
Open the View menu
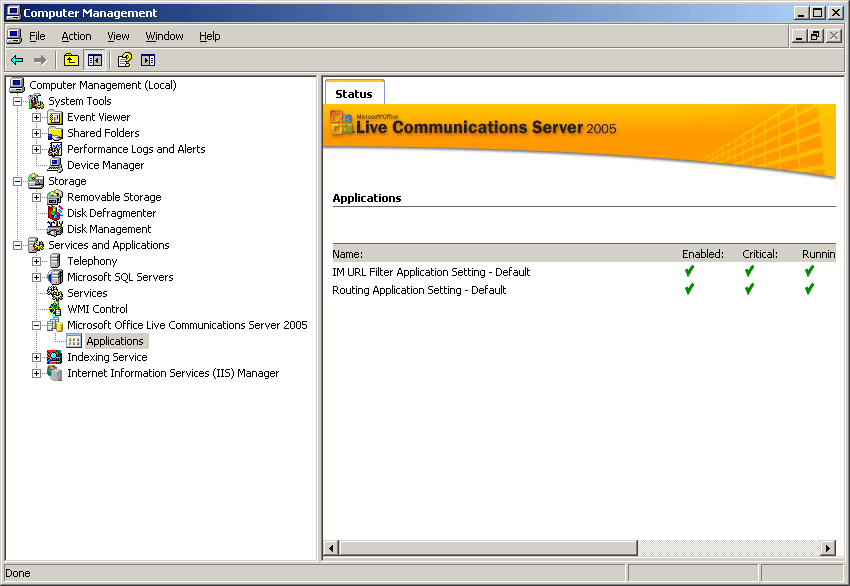coord(118,36)
